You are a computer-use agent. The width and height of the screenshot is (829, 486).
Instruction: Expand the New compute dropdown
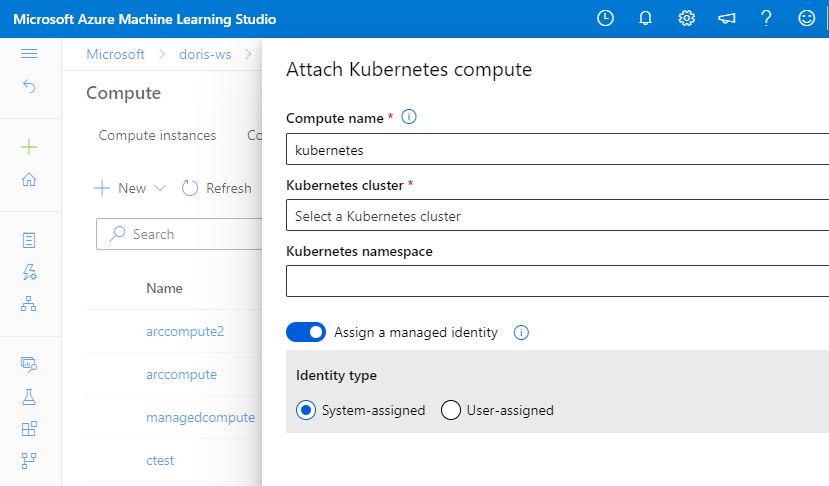tap(130, 188)
